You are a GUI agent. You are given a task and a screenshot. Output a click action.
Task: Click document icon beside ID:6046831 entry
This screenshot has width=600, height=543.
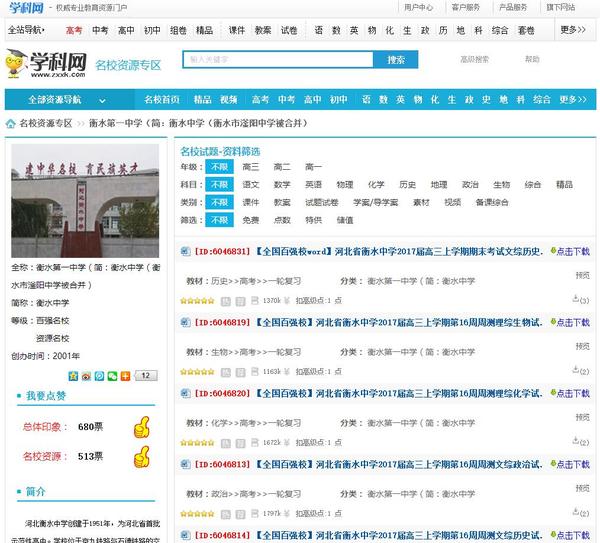pyautogui.click(x=184, y=252)
